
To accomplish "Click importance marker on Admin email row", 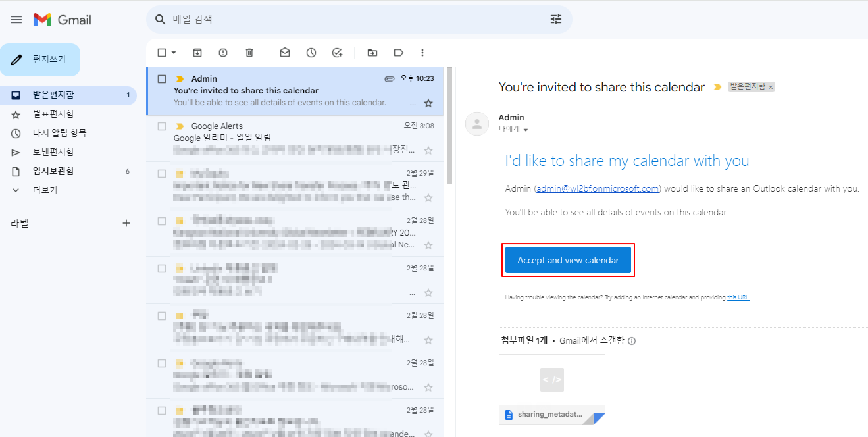I will pos(180,79).
